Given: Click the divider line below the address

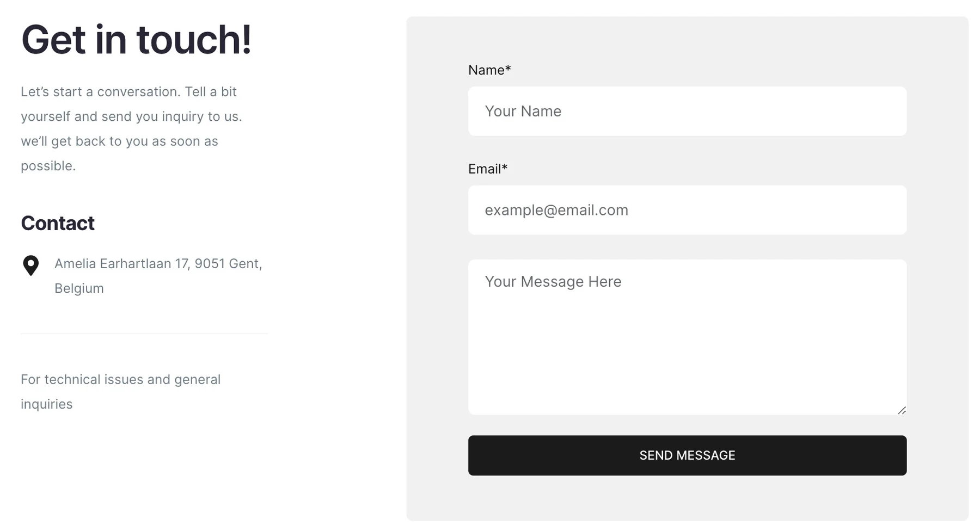Looking at the screenshot, I should [144, 333].
